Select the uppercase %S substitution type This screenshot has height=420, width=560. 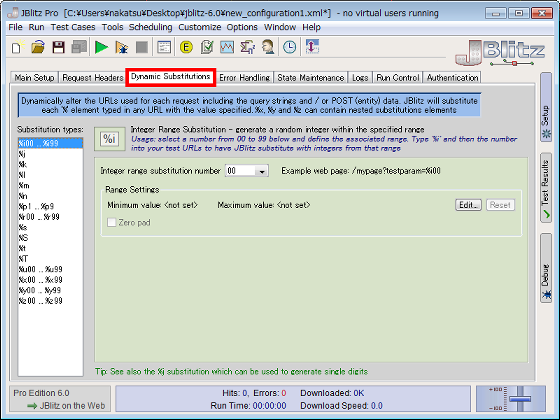coord(50,238)
